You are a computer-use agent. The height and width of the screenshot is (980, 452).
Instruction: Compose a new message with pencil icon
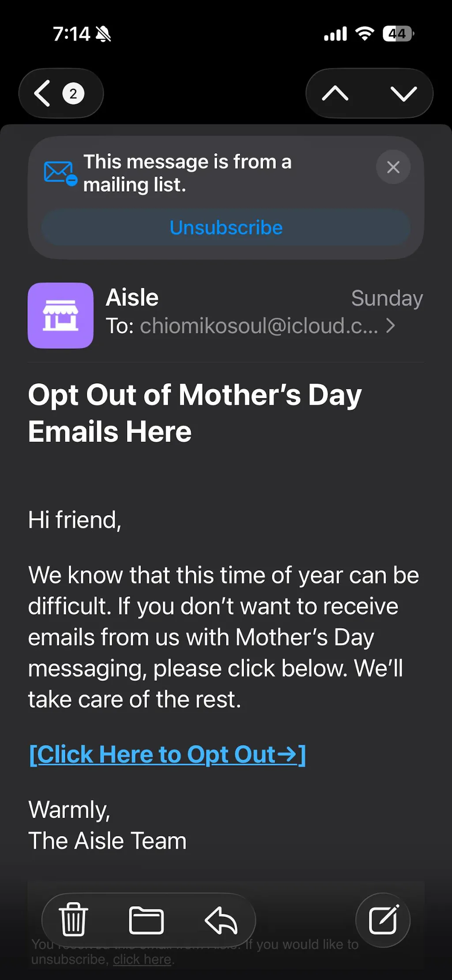click(383, 920)
